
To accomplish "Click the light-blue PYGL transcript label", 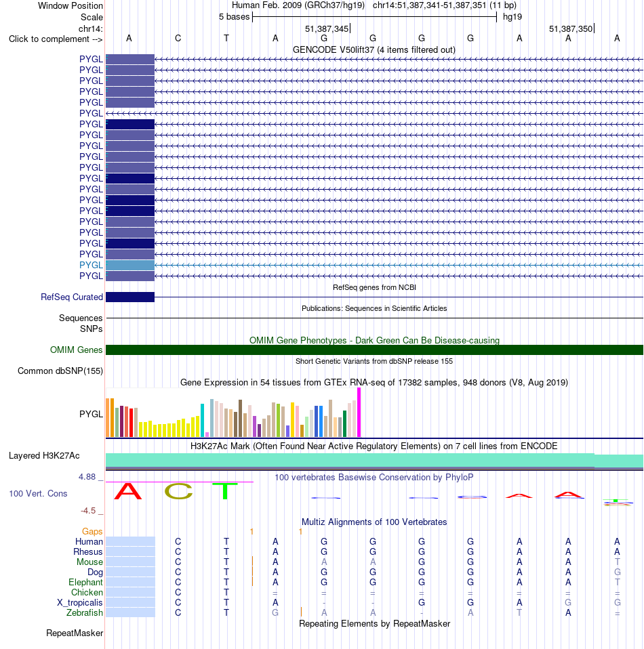I will [91, 265].
